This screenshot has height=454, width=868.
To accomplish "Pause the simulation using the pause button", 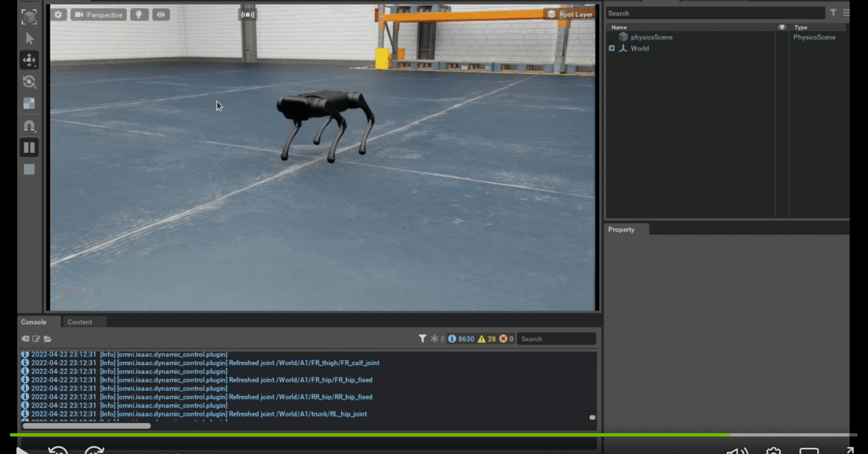I will tap(29, 147).
